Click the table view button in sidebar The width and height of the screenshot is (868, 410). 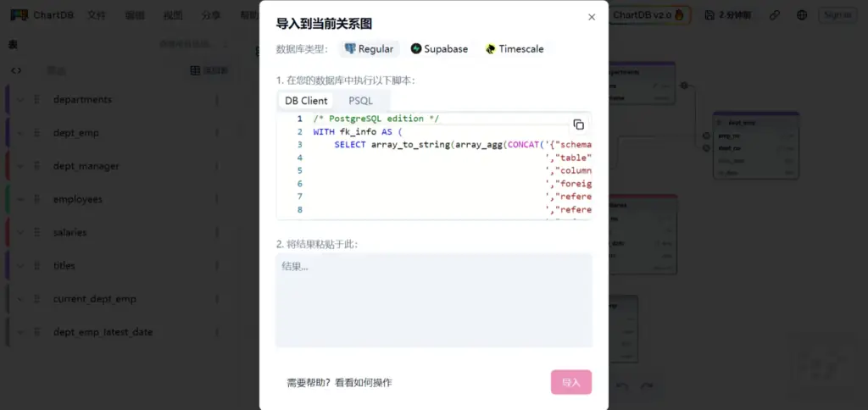[x=209, y=70]
